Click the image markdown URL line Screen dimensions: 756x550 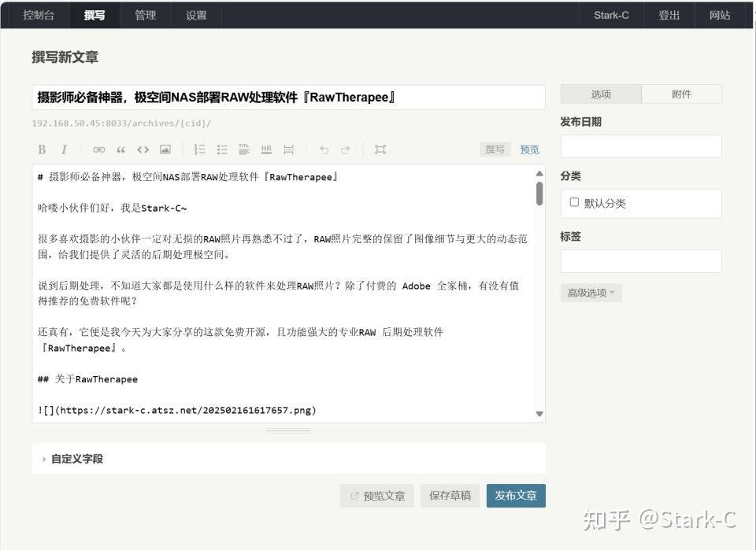177,410
